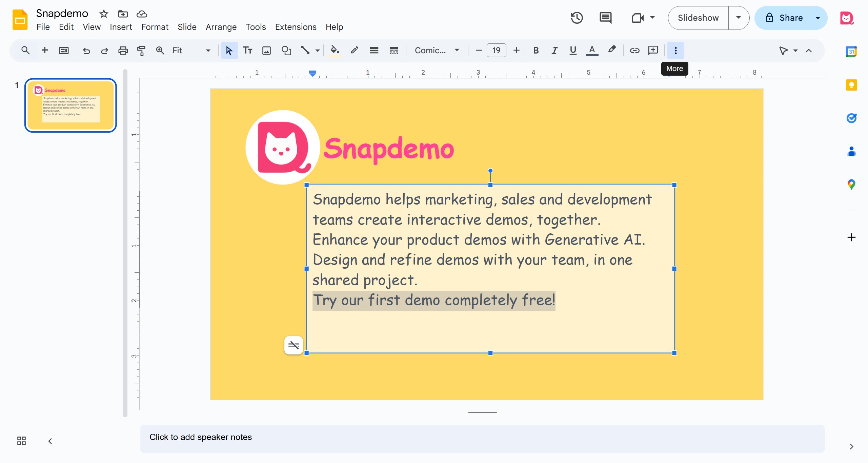Start the Slideshow
The height and width of the screenshot is (463, 868).
698,18
